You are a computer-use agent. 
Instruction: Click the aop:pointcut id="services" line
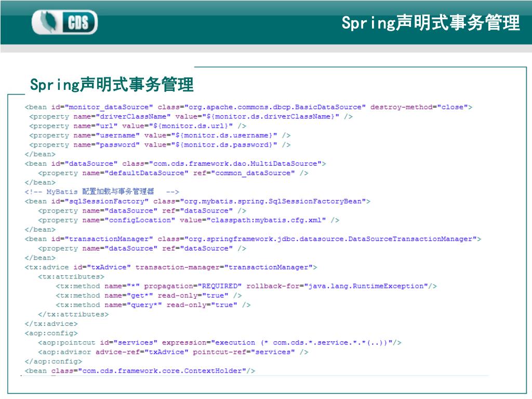[x=220, y=343]
